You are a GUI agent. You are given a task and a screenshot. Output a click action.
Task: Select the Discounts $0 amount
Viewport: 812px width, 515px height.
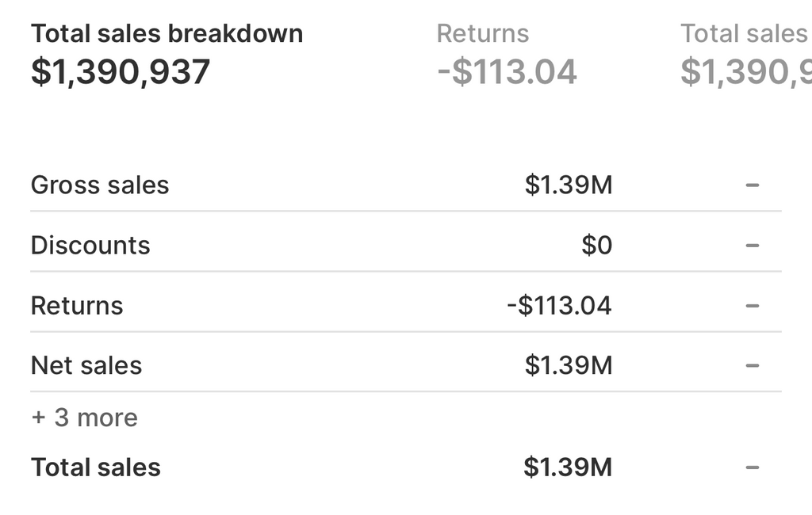596,246
